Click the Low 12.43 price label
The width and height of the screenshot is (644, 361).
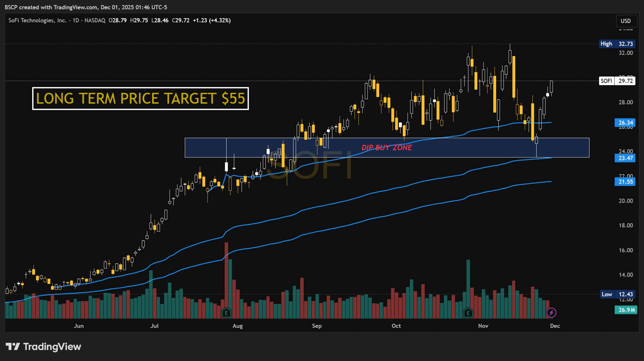(617, 294)
